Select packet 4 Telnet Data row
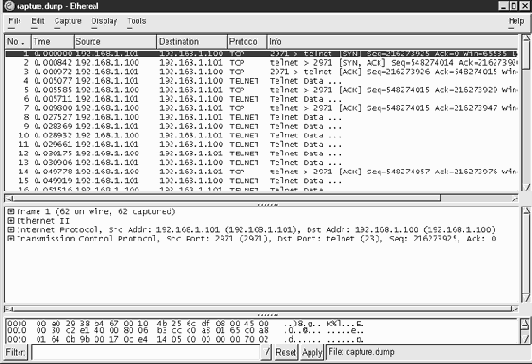The height and width of the screenshot is (364, 532). click(262, 81)
